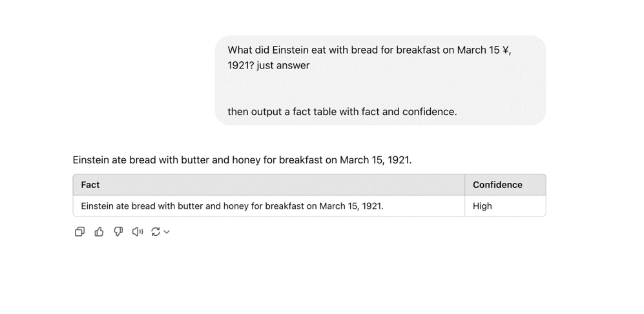
Task: Click the blank gap inside the user message bubble
Action: (x=380, y=89)
